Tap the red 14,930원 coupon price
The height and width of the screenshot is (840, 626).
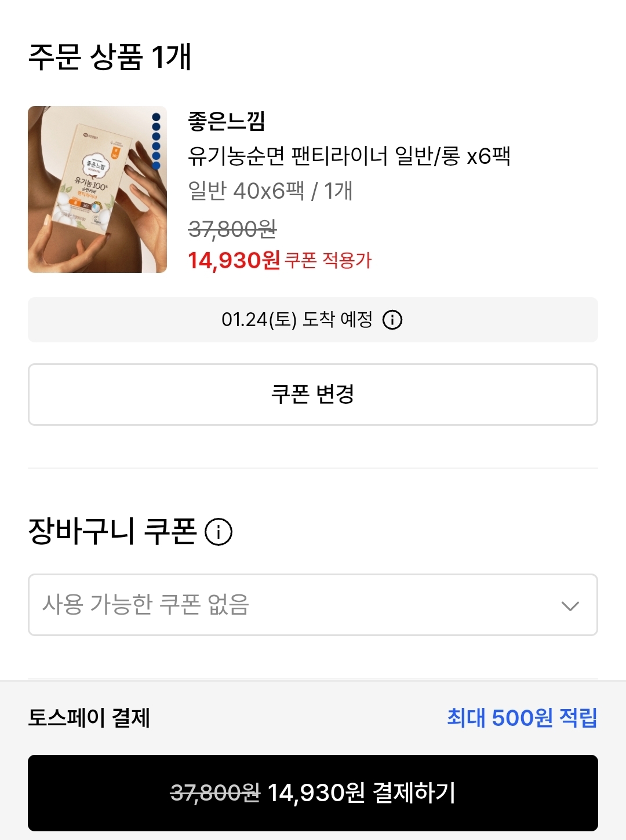234,260
